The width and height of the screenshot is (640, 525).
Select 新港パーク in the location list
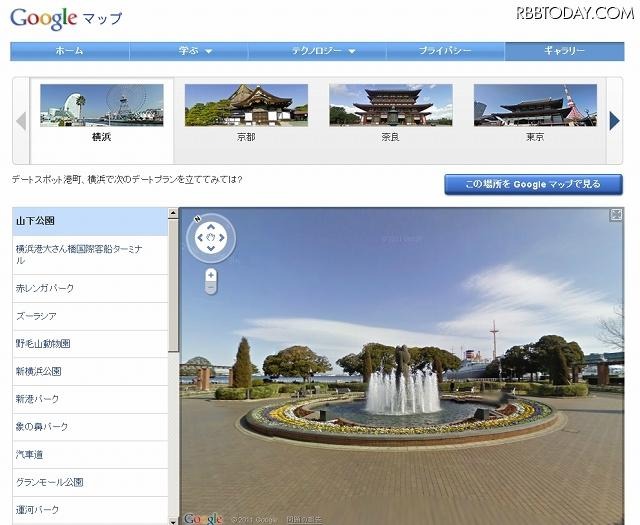point(90,399)
